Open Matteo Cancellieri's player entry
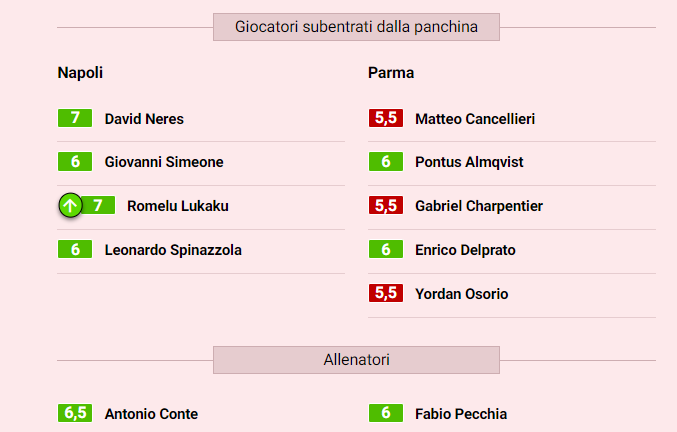 click(475, 119)
